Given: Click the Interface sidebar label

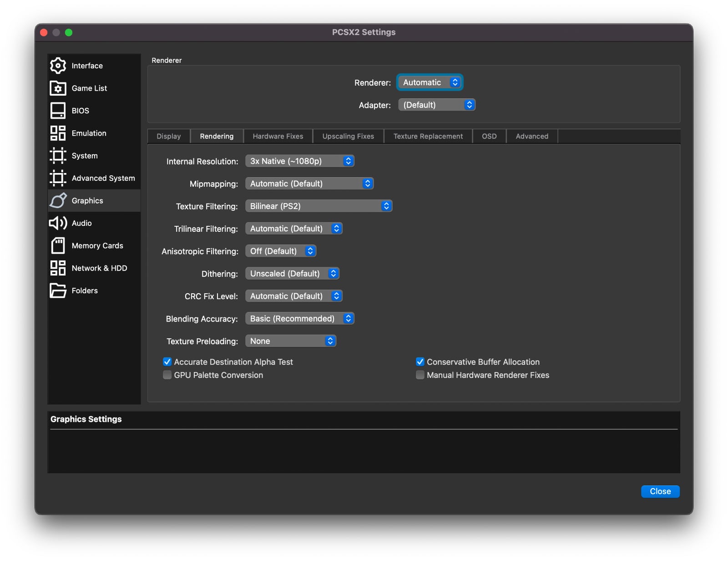Looking at the screenshot, I should coord(87,66).
